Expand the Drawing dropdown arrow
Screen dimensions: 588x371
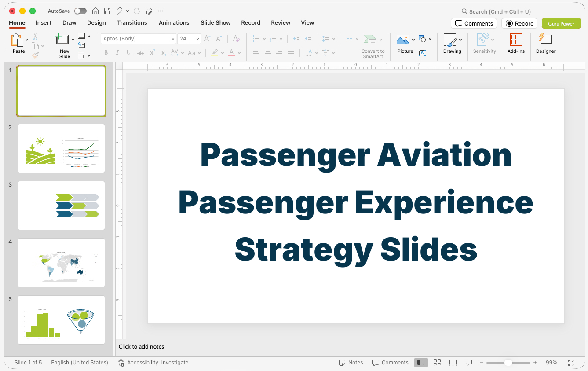460,40
